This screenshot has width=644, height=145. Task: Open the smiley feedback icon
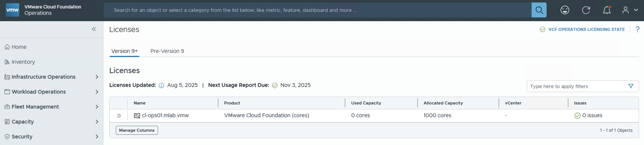564,10
